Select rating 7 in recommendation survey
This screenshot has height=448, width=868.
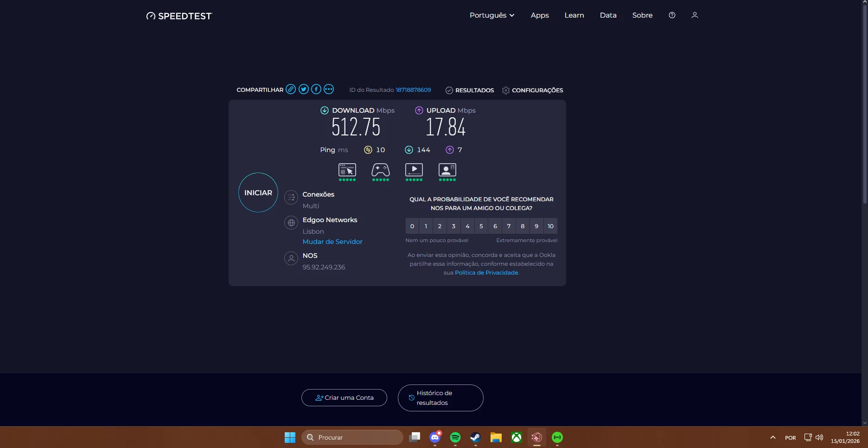[509, 226]
